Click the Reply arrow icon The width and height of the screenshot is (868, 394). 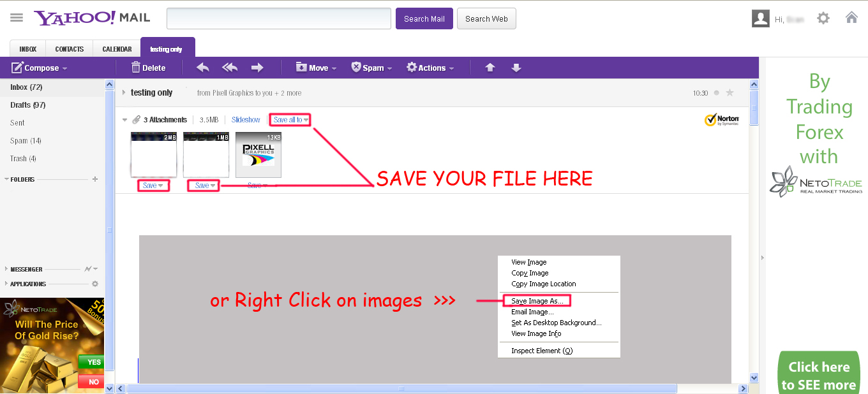(x=202, y=68)
